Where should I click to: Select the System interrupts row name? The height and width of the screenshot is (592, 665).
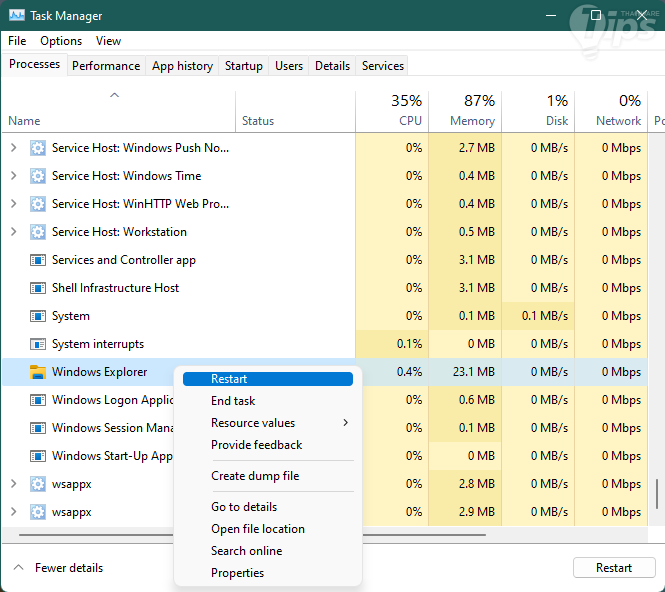[98, 344]
